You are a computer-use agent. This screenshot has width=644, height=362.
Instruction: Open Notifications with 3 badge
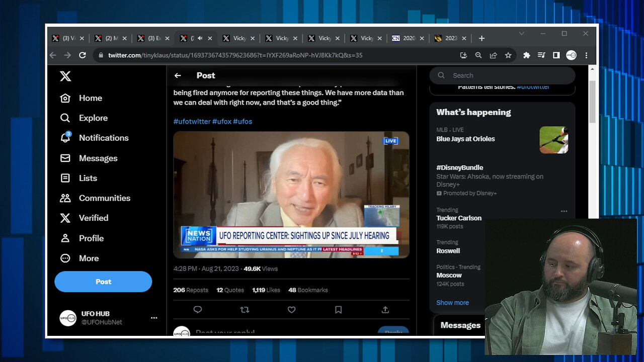[x=94, y=138]
